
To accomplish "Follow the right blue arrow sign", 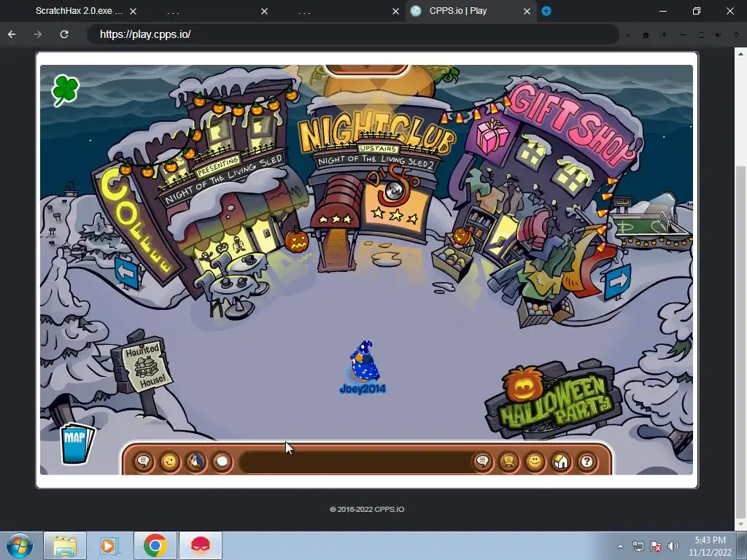I will (x=617, y=282).
